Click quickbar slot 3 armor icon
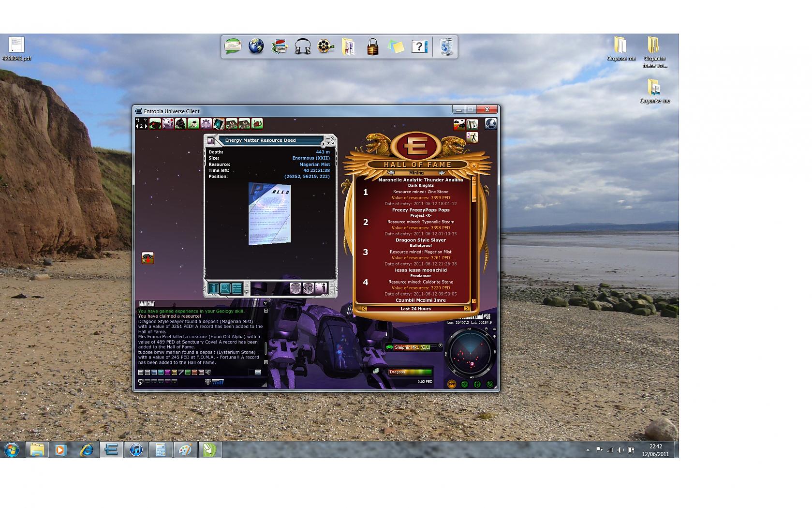This screenshot has height=508, width=812. tap(181, 123)
